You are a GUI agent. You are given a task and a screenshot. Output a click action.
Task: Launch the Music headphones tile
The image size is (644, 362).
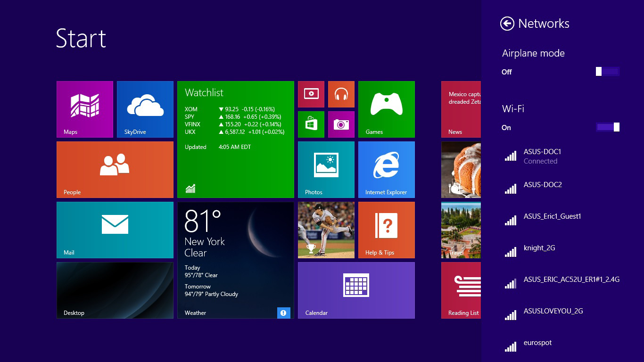pos(341,94)
